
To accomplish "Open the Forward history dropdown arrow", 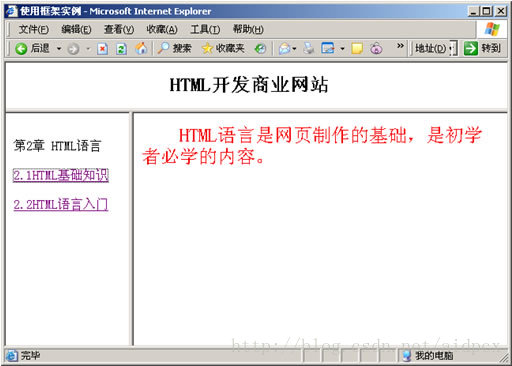I will tap(88, 49).
